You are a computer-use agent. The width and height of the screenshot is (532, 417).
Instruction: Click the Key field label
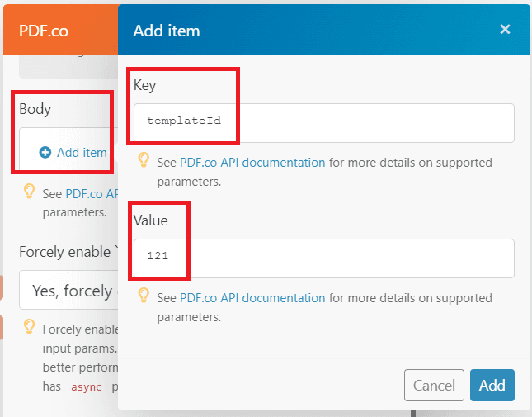[144, 85]
